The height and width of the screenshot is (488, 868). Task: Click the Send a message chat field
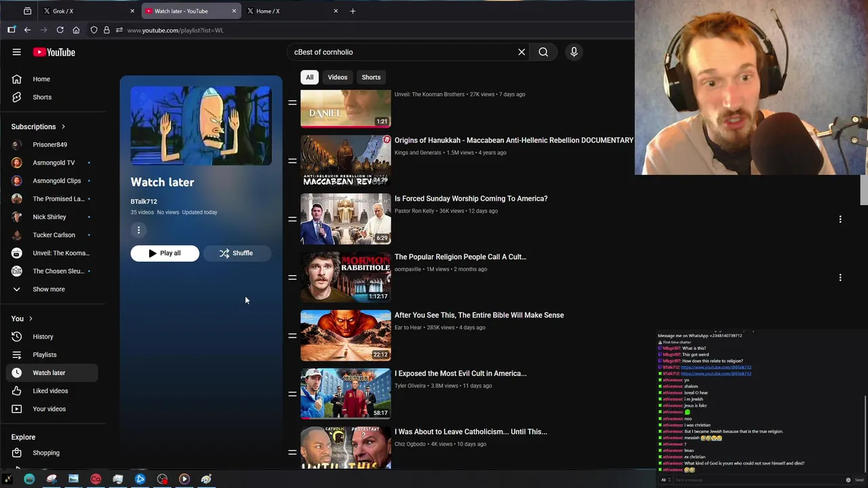pos(759,480)
